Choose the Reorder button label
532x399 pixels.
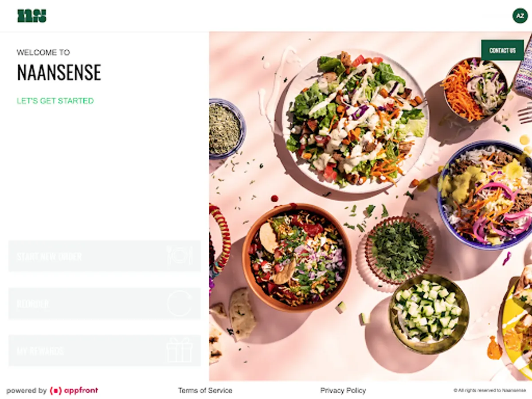[x=33, y=304]
